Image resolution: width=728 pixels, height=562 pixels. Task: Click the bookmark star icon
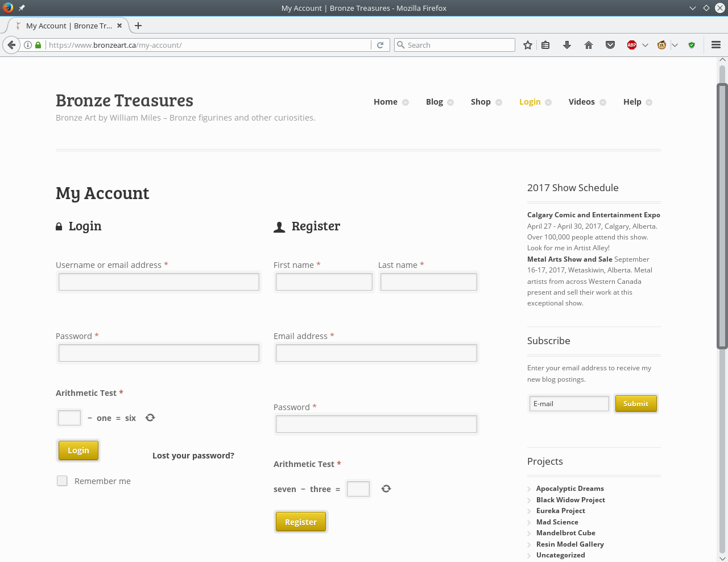(528, 45)
